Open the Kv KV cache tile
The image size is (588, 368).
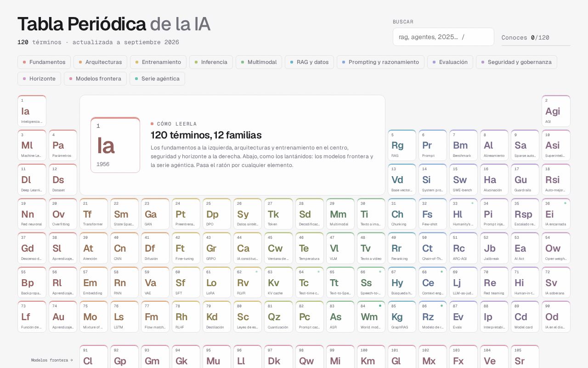click(x=278, y=282)
